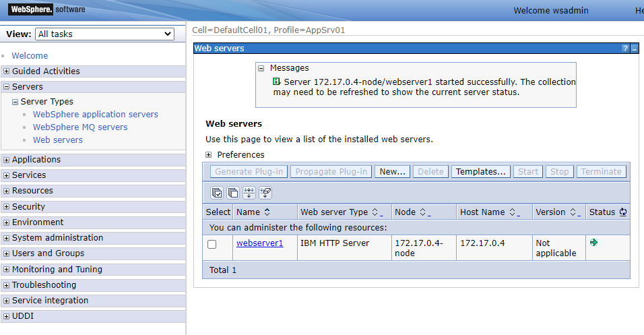Viewport: 644px width, 335px height.
Task: Click the Select All items icon
Action: (x=217, y=192)
